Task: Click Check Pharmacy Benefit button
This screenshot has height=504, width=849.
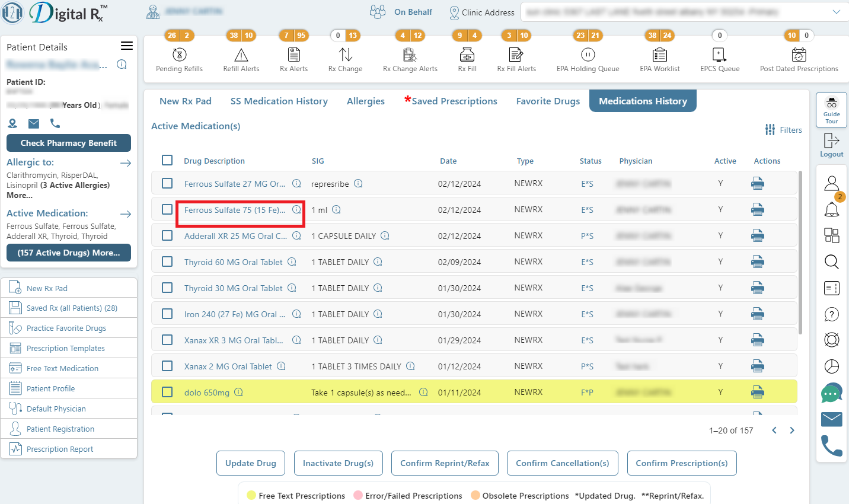Action: (x=69, y=143)
